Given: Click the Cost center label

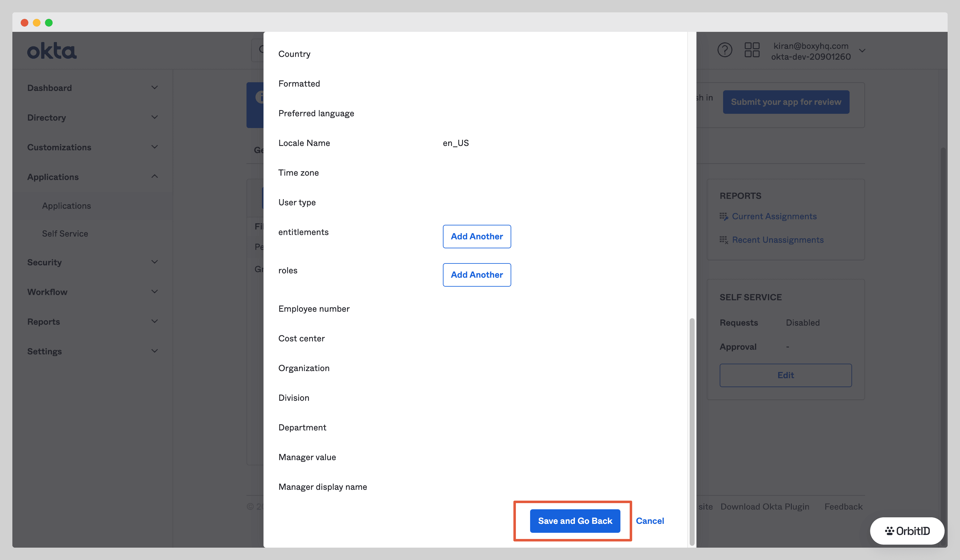Looking at the screenshot, I should click(x=301, y=339).
